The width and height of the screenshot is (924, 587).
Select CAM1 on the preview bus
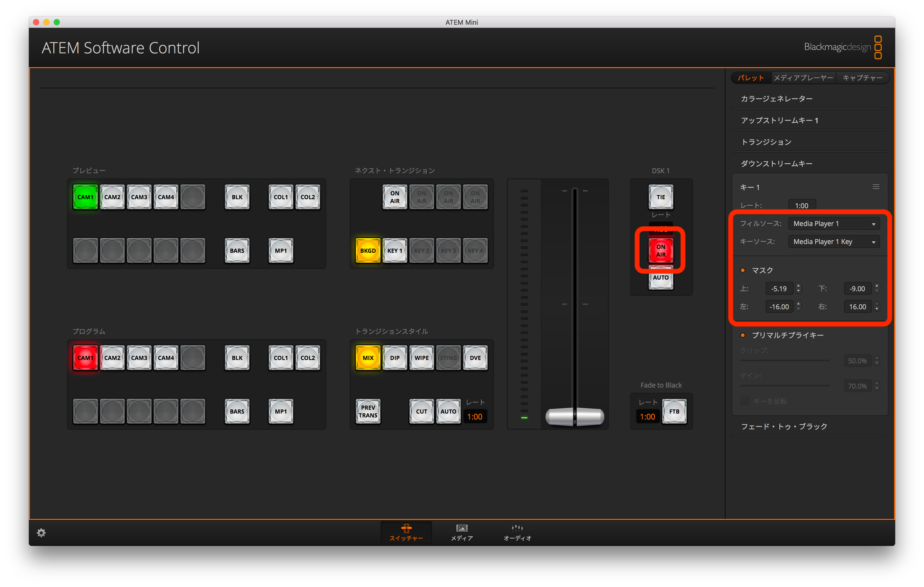(x=85, y=197)
